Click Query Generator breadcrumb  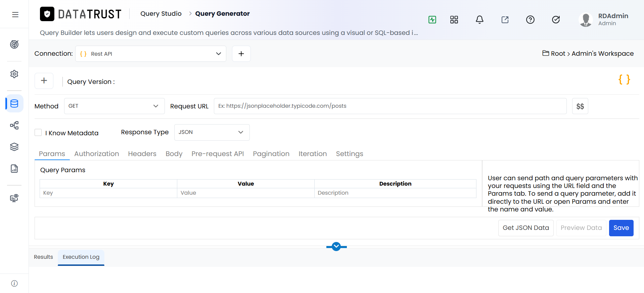pos(222,13)
